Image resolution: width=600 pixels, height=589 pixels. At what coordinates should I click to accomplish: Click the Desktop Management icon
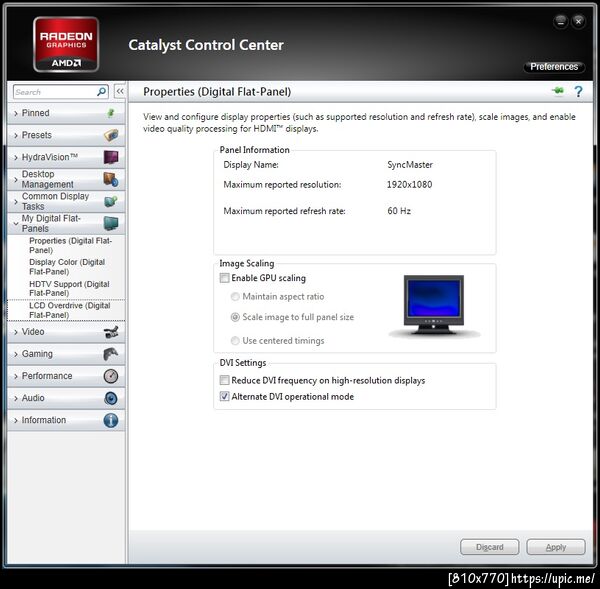click(x=111, y=179)
